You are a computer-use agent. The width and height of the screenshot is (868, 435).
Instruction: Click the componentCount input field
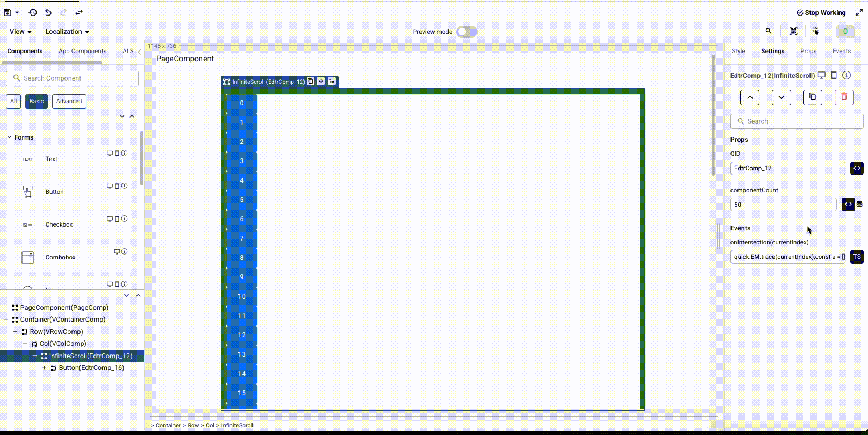tap(783, 205)
